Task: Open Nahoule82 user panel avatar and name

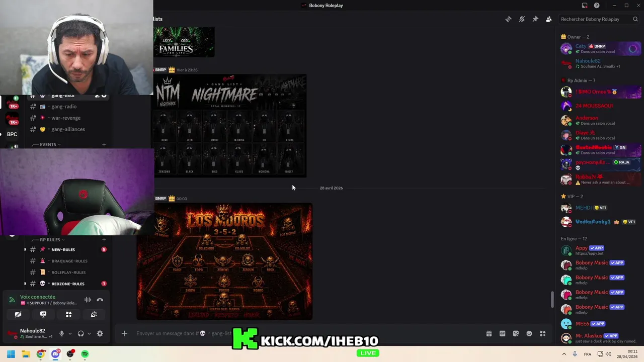Action: pos(31,333)
